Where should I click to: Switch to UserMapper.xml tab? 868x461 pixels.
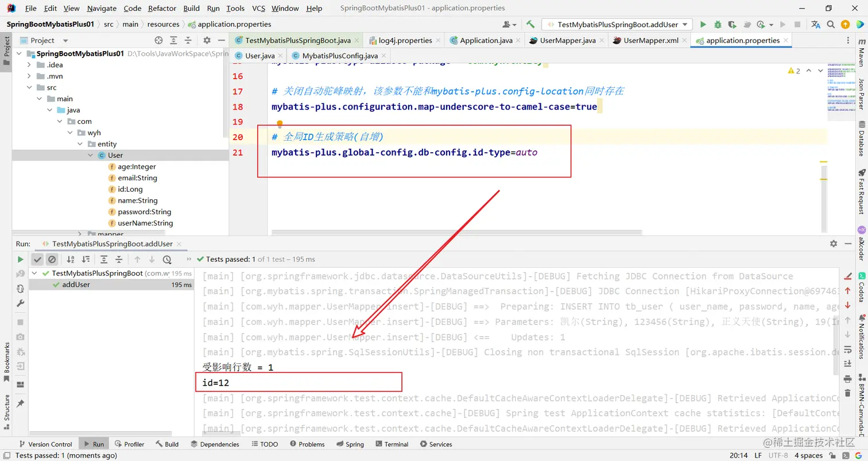point(650,40)
